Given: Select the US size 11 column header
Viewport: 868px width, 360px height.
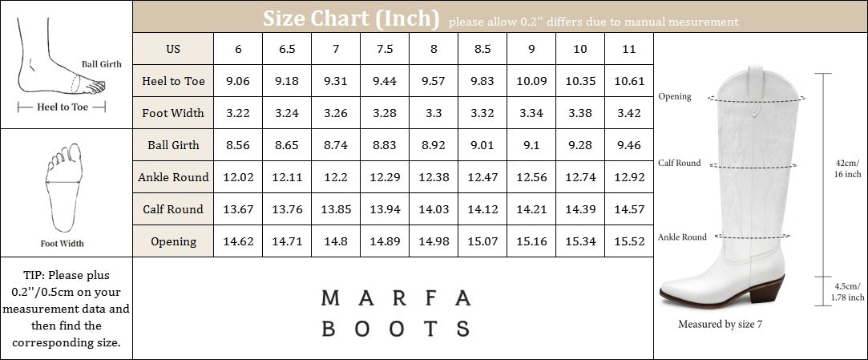Looking at the screenshot, I should point(629,49).
